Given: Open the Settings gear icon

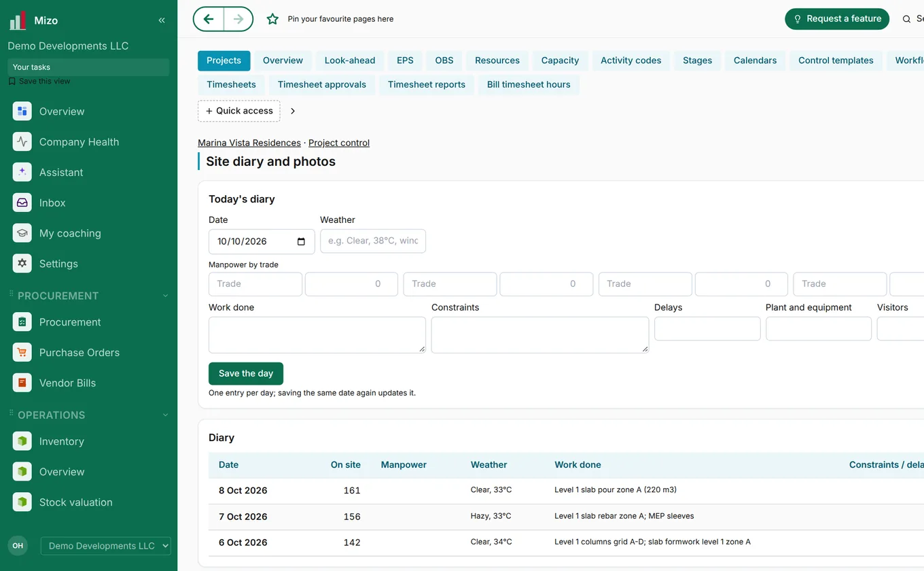Looking at the screenshot, I should 22,264.
